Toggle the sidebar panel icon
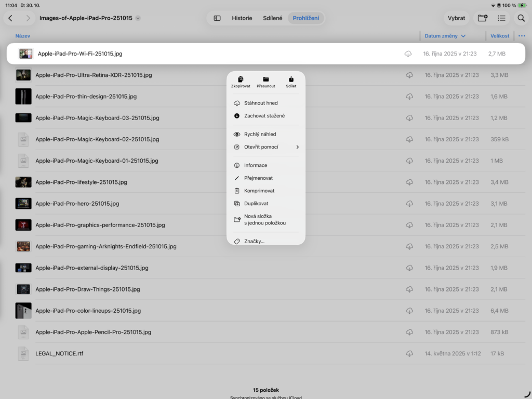 click(x=217, y=18)
